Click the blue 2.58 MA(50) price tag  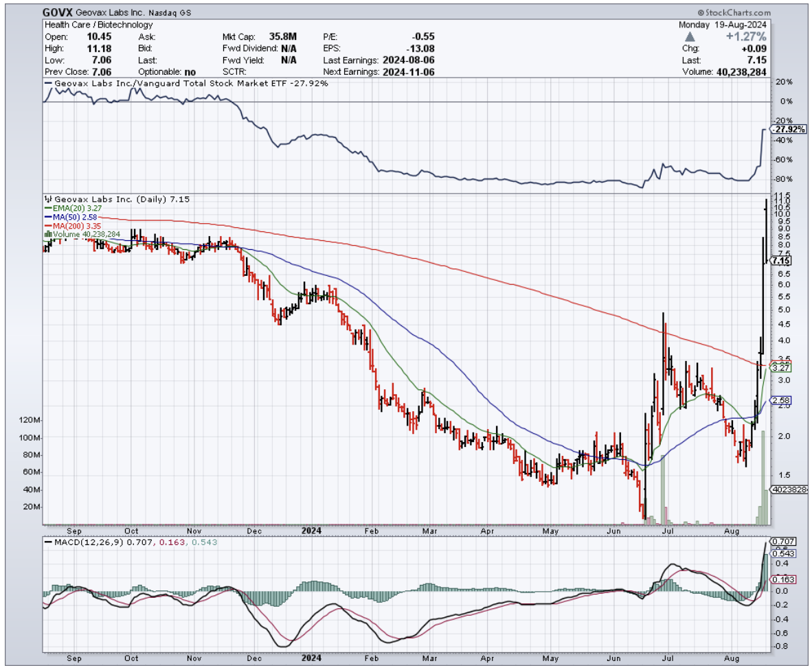click(781, 400)
